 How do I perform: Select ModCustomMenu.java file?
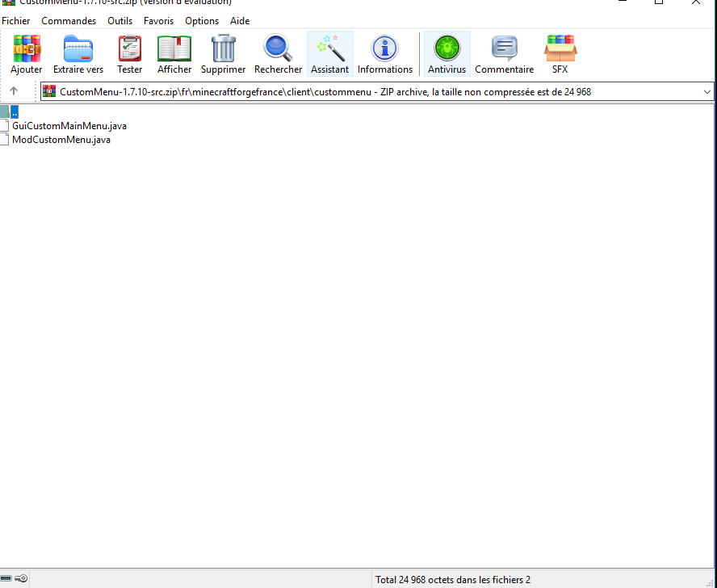point(61,140)
